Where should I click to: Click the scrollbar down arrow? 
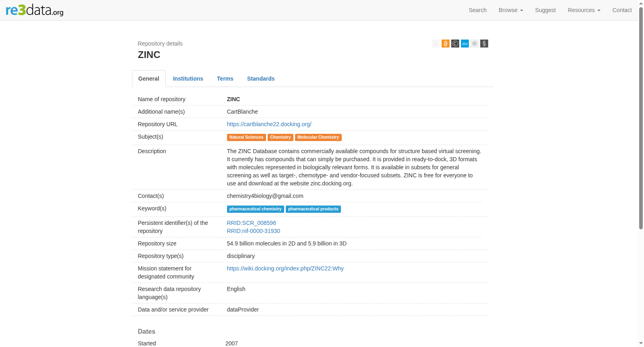pyautogui.click(x=641, y=343)
